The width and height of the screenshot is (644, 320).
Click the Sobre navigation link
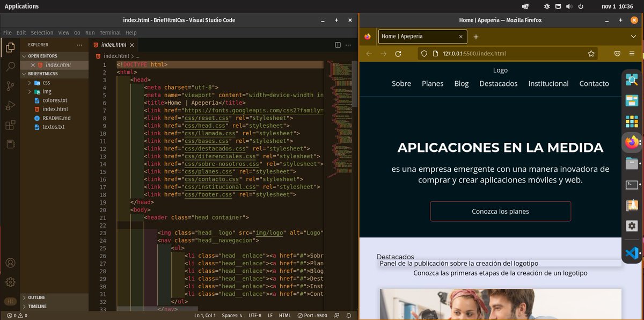point(401,83)
